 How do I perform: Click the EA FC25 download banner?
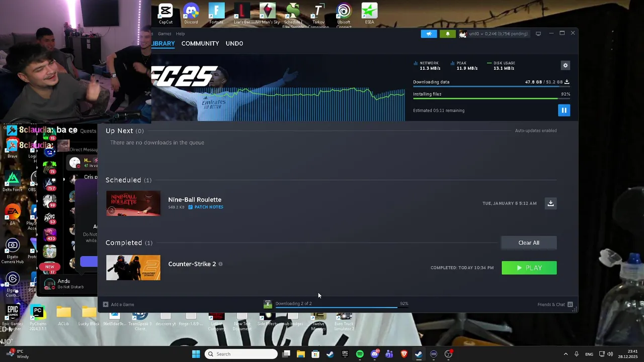pyautogui.click(x=278, y=87)
